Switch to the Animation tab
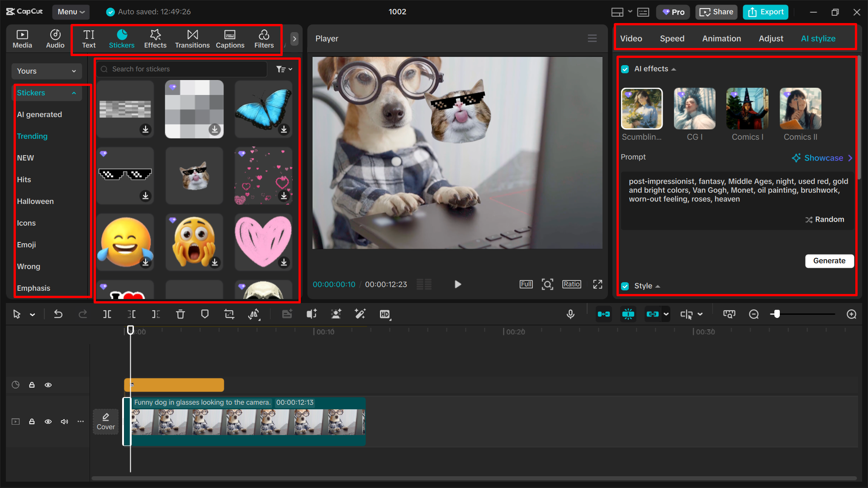Viewport: 868px width, 488px height. tap(721, 38)
